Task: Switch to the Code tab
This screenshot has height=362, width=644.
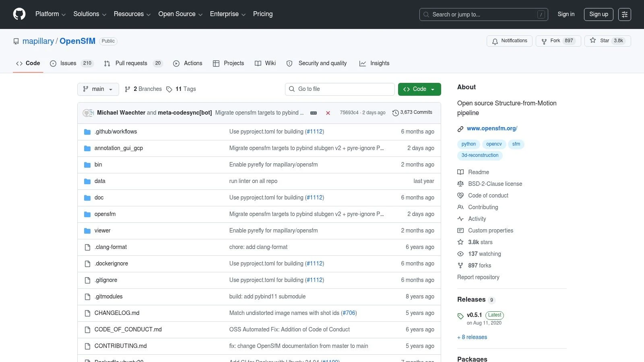Action: click(x=28, y=63)
